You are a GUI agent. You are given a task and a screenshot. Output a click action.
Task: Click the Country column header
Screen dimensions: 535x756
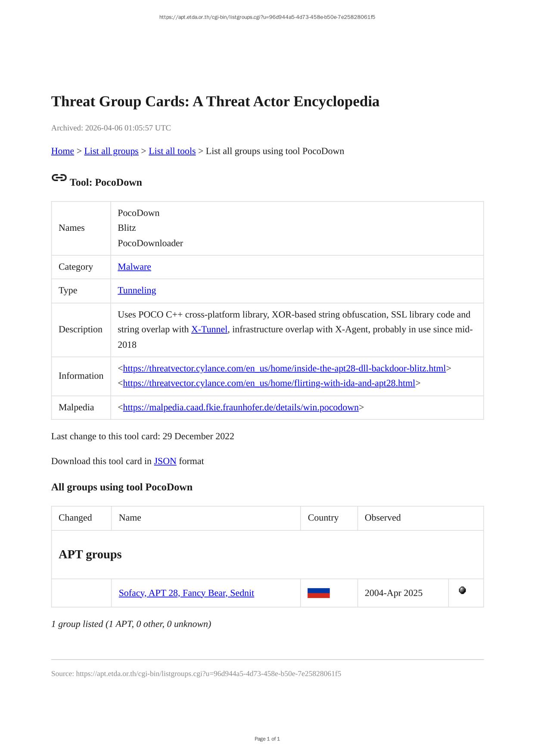coord(323,517)
